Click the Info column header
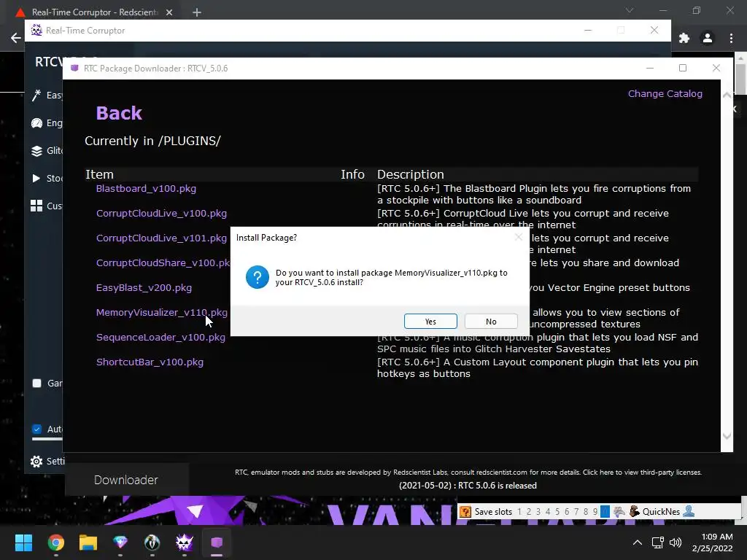Screen dimensions: 747x560 (352, 174)
